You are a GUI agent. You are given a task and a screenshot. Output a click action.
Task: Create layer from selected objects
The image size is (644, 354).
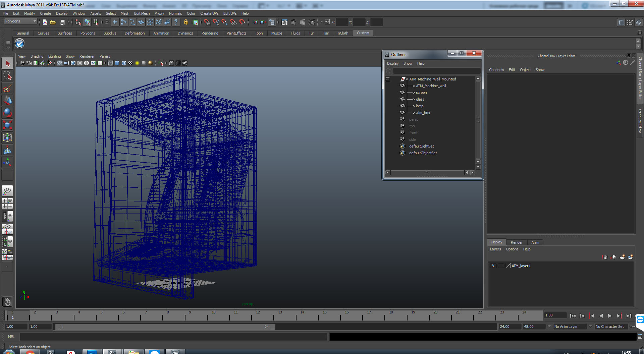click(630, 257)
